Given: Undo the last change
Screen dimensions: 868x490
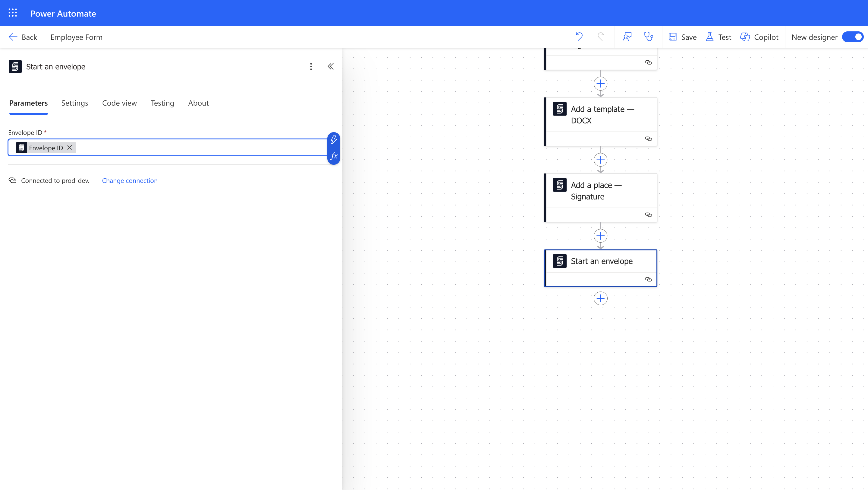Looking at the screenshot, I should tap(579, 37).
